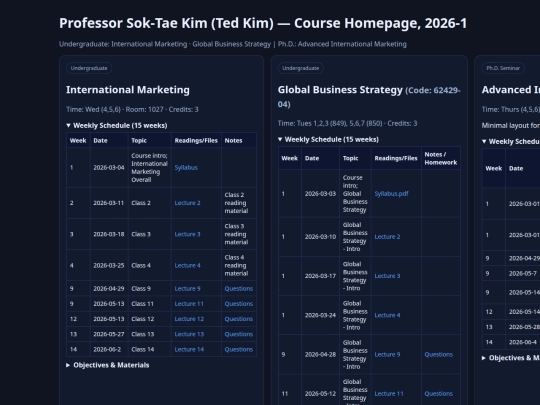Screen dimensions: 540x405
Task: Open Lecture 4 in International Marketing
Action: click(187, 266)
